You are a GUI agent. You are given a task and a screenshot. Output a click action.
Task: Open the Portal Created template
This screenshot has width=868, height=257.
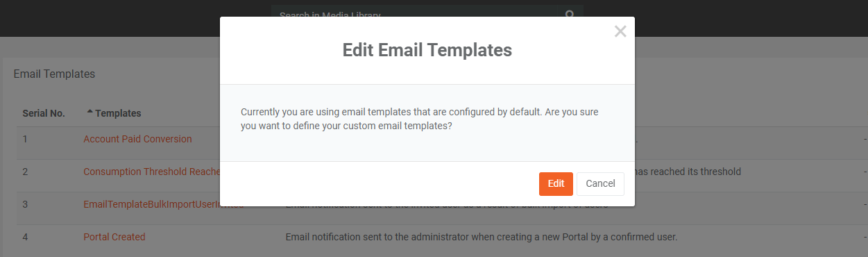click(x=114, y=237)
